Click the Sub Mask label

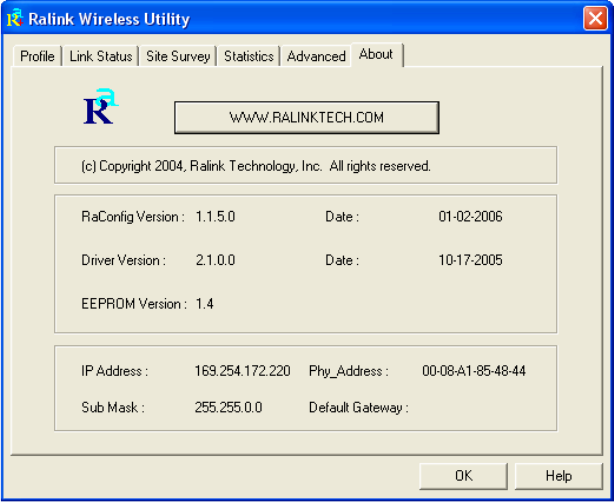[113, 407]
